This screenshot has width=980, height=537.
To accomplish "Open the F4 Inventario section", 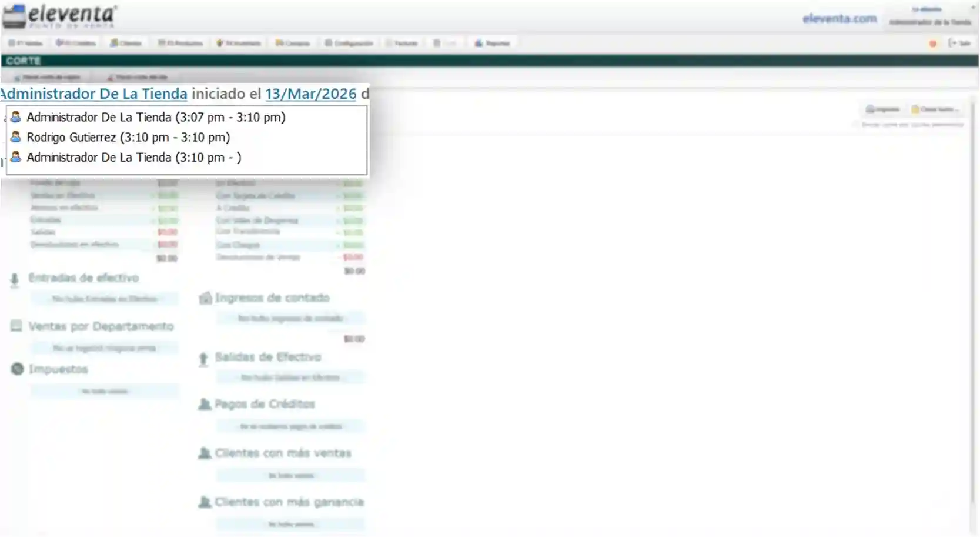I will [x=239, y=43].
